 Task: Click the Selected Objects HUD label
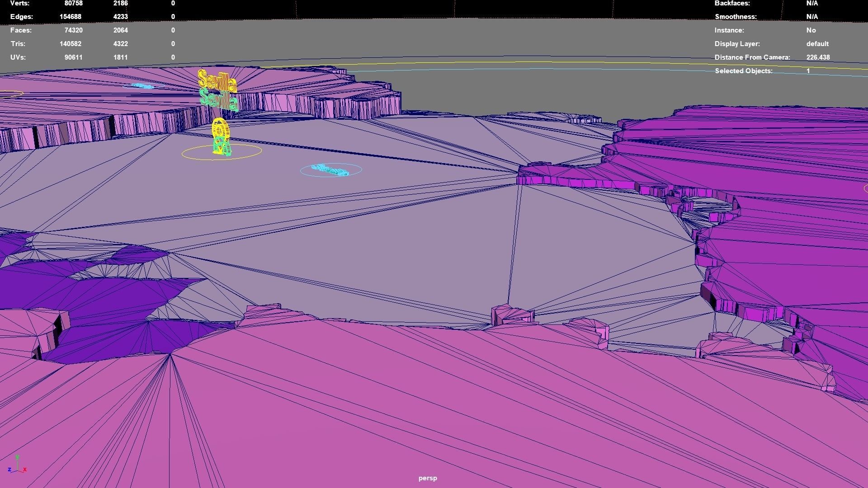[744, 71]
